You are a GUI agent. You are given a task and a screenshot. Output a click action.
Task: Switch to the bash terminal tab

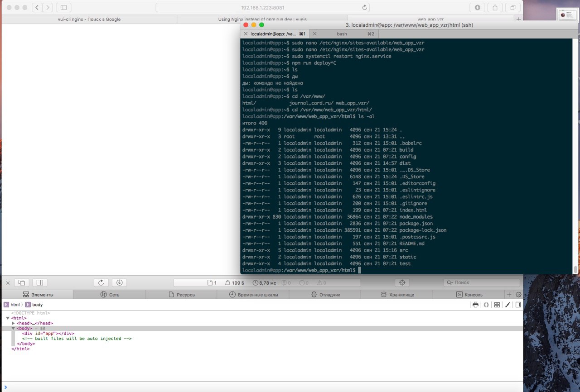(x=343, y=34)
